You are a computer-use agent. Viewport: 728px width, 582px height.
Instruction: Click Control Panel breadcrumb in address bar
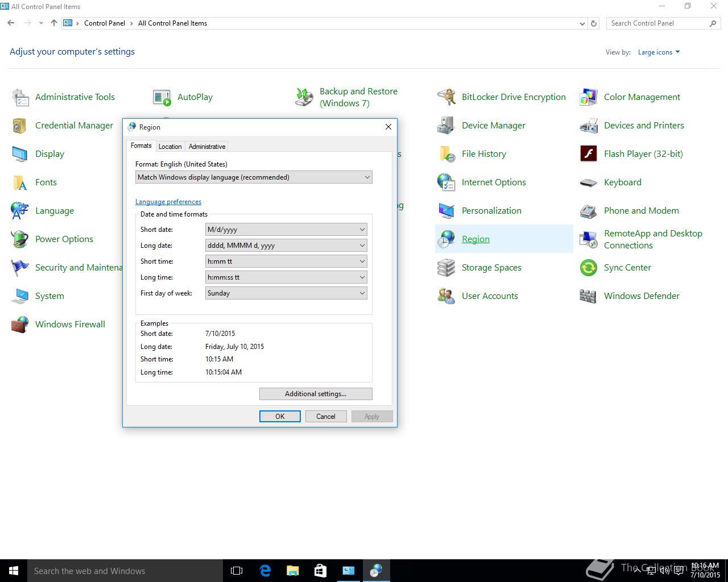pyautogui.click(x=105, y=23)
